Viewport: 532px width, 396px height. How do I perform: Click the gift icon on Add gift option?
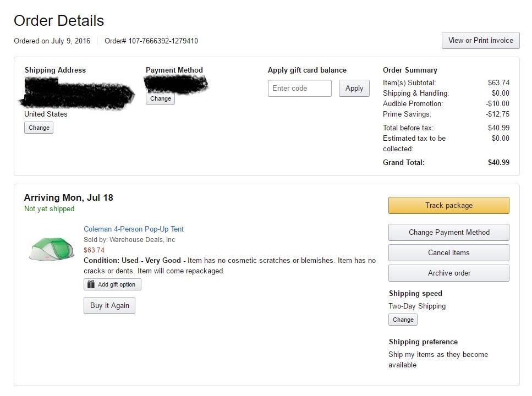point(91,284)
